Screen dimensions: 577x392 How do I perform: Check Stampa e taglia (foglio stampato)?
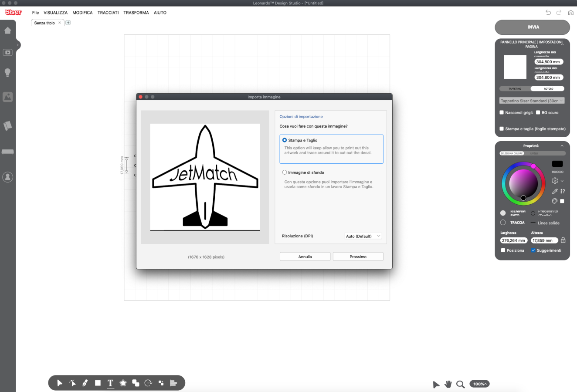502,128
